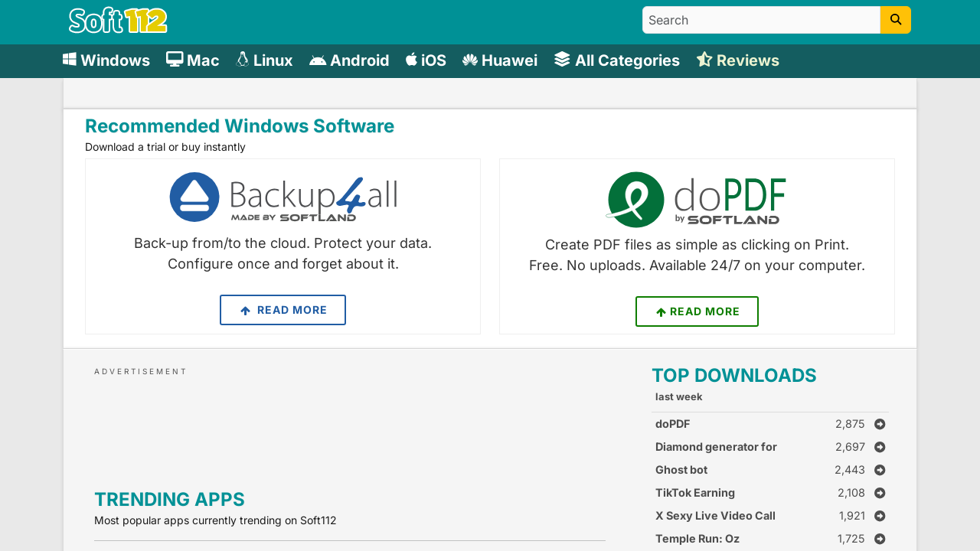Click the arrow icon for TikTok Earning row
Screen dimensions: 980x551
880,493
